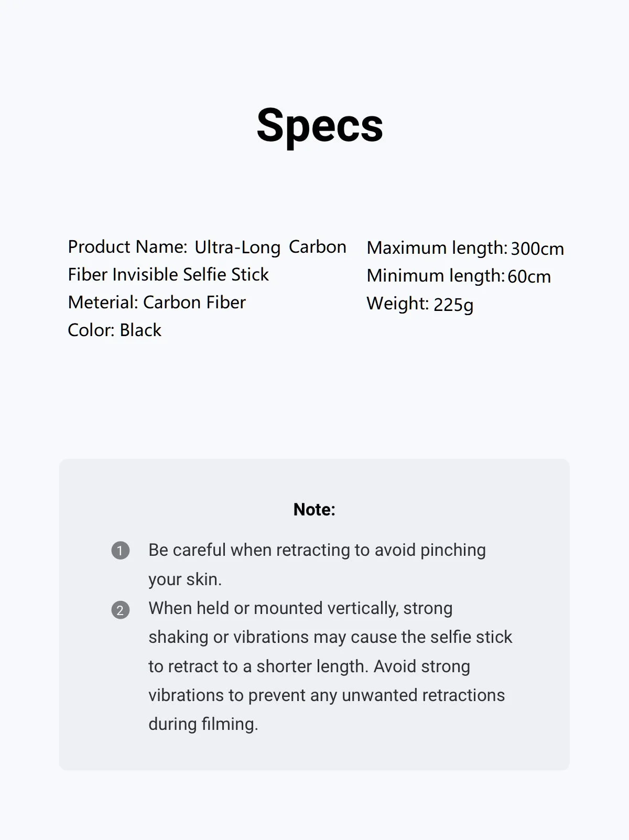Click the Minimum length label

click(436, 276)
